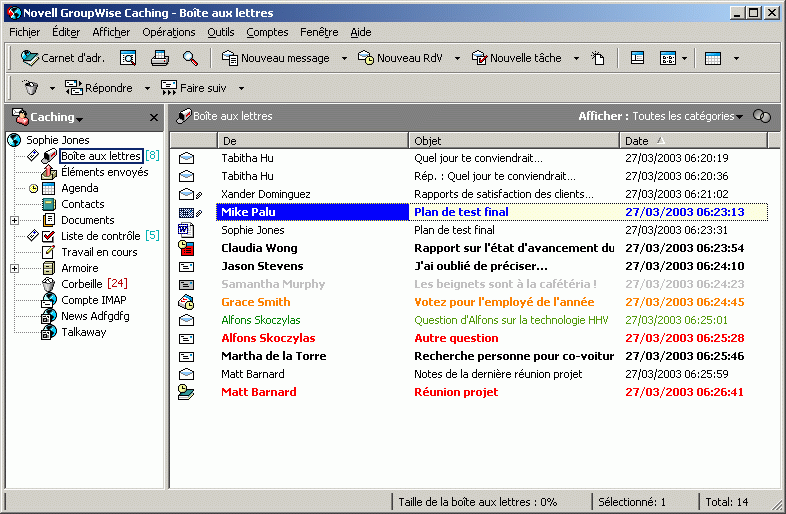
Task: Click the find/filter icon in the Boîte aux lettres header
Action: pos(762,116)
